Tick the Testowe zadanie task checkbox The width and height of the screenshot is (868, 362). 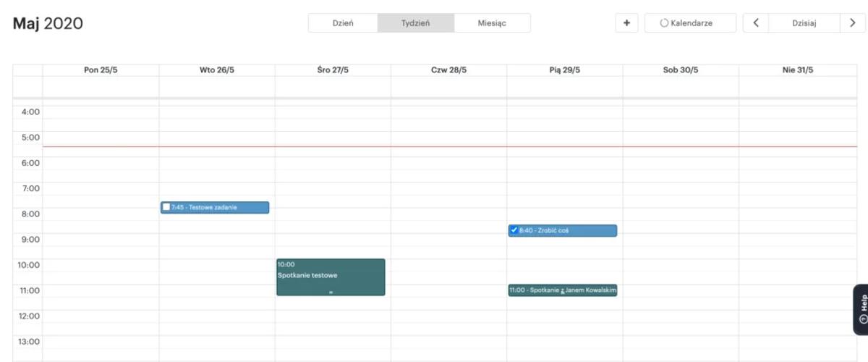coord(166,207)
